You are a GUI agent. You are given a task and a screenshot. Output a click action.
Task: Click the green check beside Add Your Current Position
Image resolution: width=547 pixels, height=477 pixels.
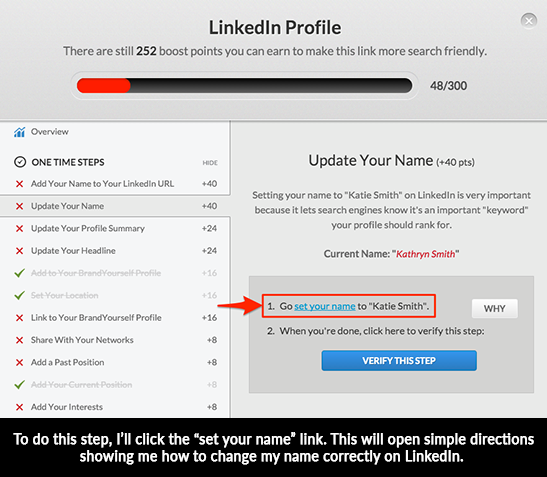click(20, 385)
